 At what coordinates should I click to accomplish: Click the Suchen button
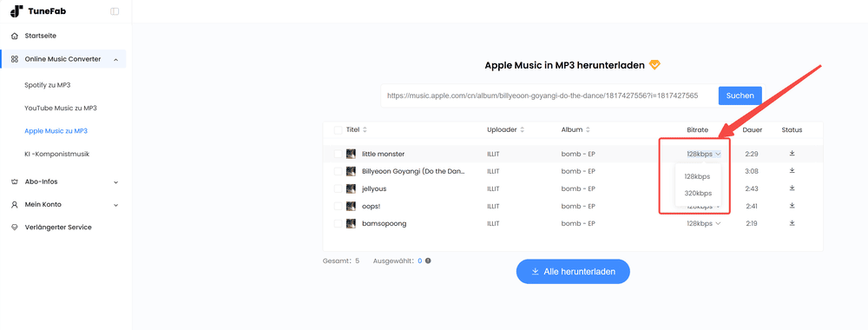(740, 96)
